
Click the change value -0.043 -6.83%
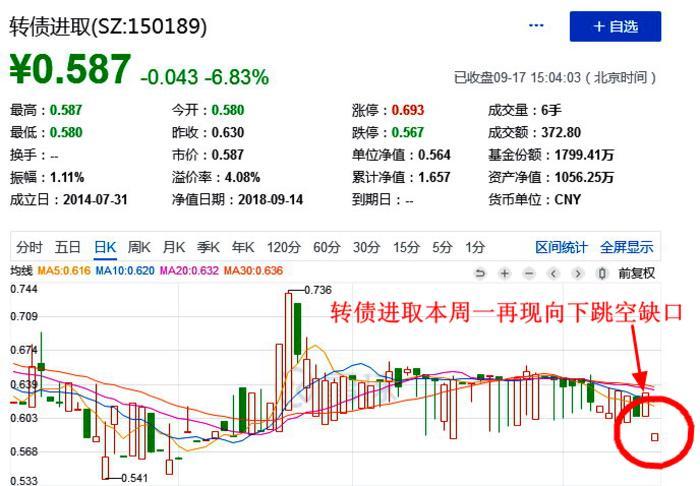(205, 77)
